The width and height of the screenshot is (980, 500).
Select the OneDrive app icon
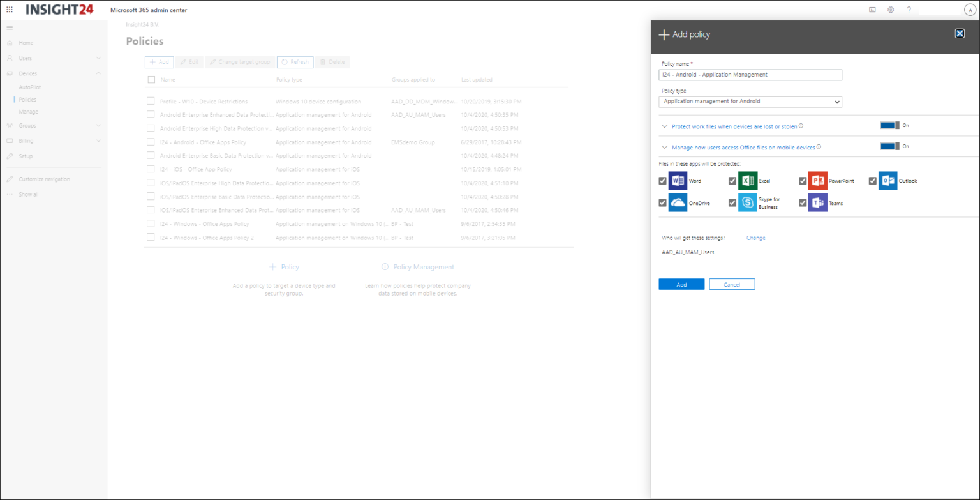pyautogui.click(x=678, y=202)
